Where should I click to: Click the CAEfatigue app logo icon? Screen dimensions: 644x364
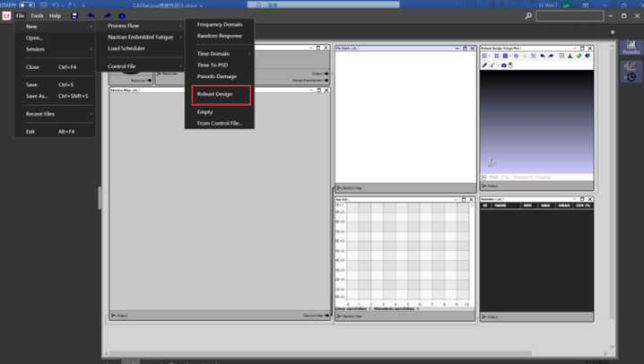pyautogui.click(x=6, y=15)
